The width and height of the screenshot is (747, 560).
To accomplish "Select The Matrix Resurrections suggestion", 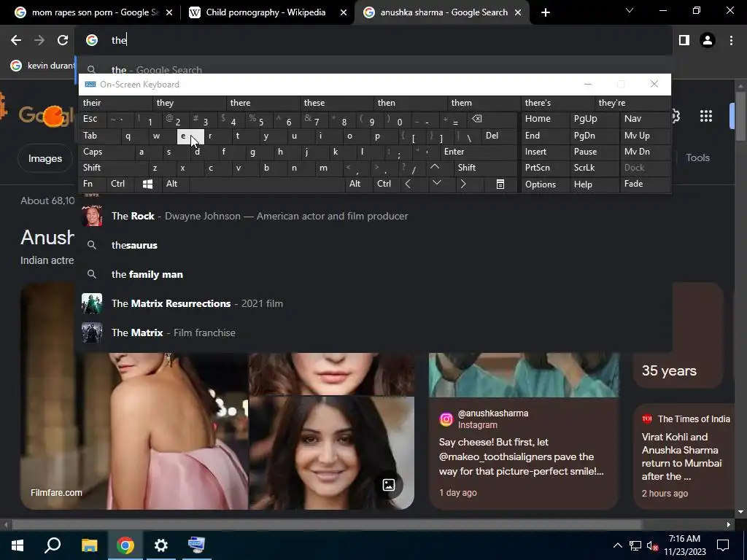I will point(375,303).
